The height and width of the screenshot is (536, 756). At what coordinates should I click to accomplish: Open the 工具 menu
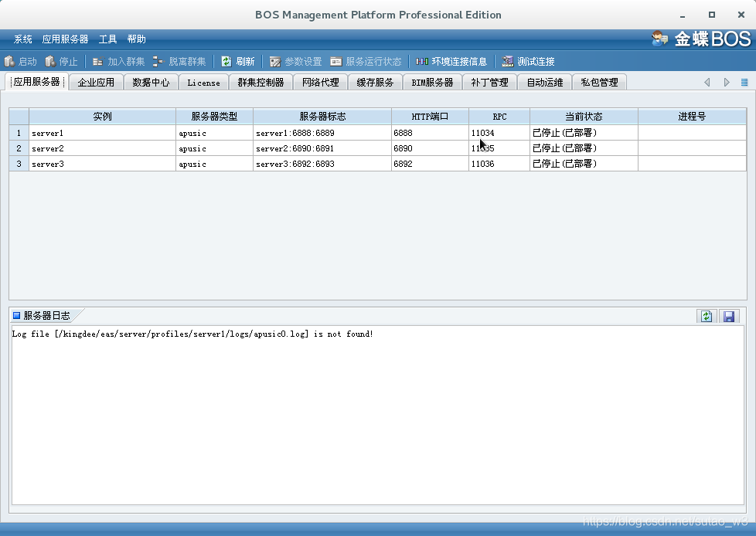(x=107, y=39)
